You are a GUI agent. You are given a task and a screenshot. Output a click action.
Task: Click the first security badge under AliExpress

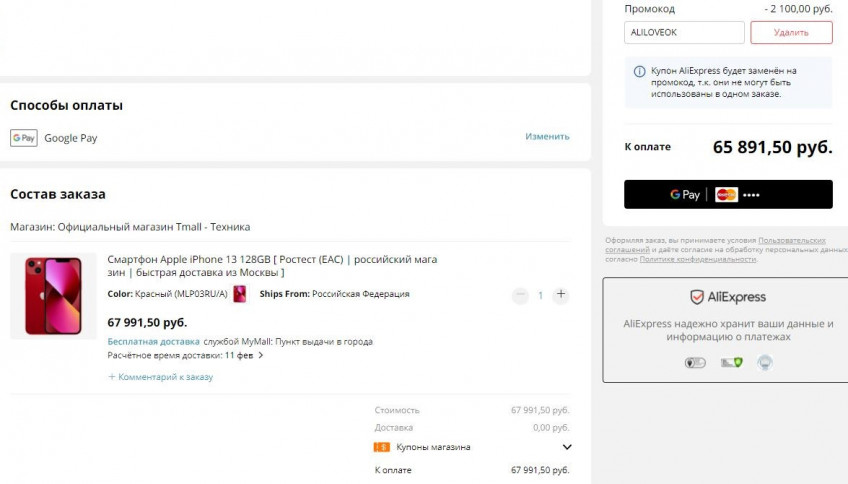click(x=695, y=362)
